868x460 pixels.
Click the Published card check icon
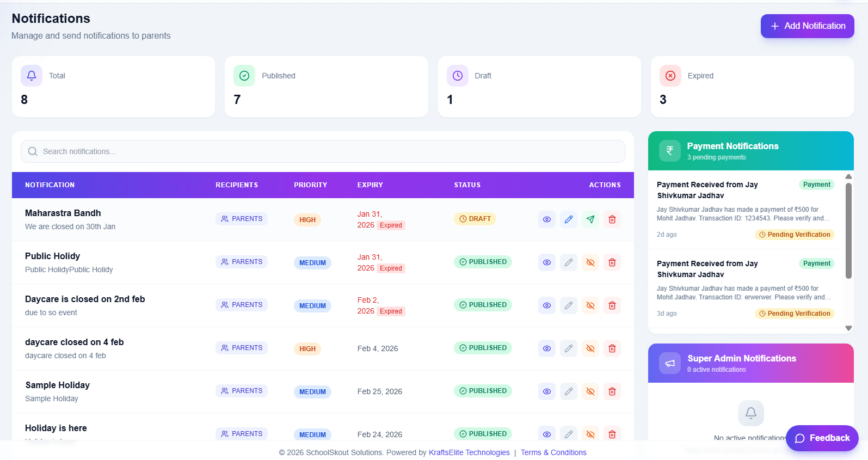tap(244, 76)
